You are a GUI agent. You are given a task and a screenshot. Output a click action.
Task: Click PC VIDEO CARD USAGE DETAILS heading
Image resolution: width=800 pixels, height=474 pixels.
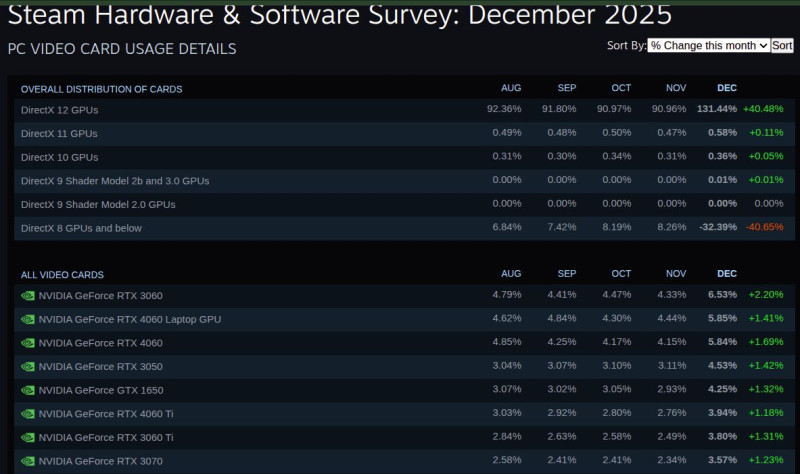coord(122,49)
